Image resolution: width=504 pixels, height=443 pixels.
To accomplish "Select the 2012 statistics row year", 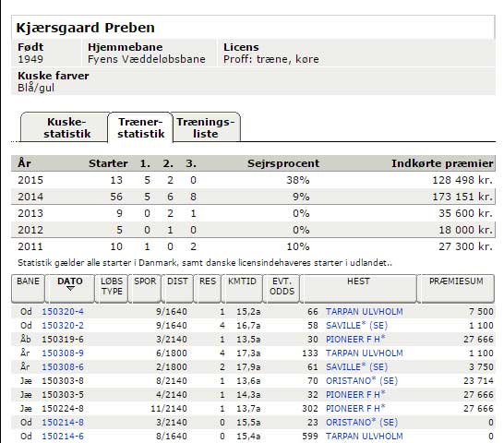I will (30, 230).
